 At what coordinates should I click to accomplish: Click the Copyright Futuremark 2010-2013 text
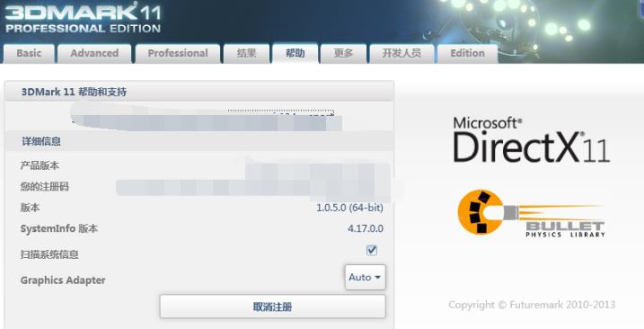tap(532, 305)
